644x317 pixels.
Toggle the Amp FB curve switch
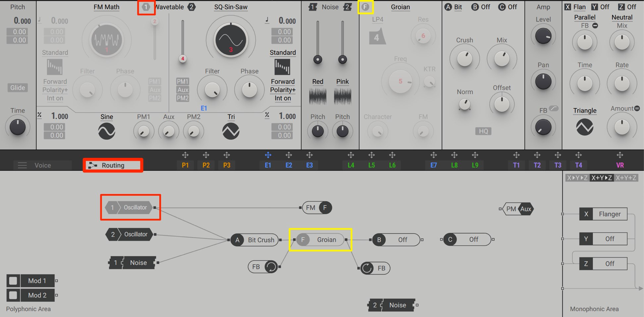point(554,108)
